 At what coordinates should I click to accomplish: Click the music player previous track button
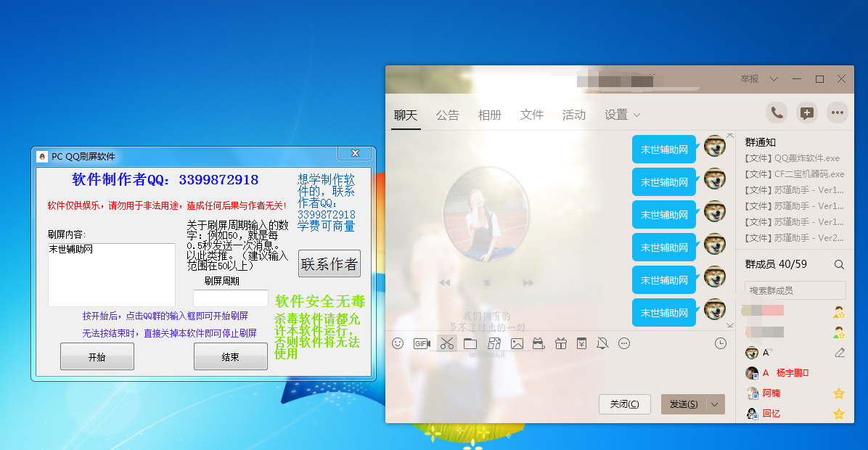point(444,283)
